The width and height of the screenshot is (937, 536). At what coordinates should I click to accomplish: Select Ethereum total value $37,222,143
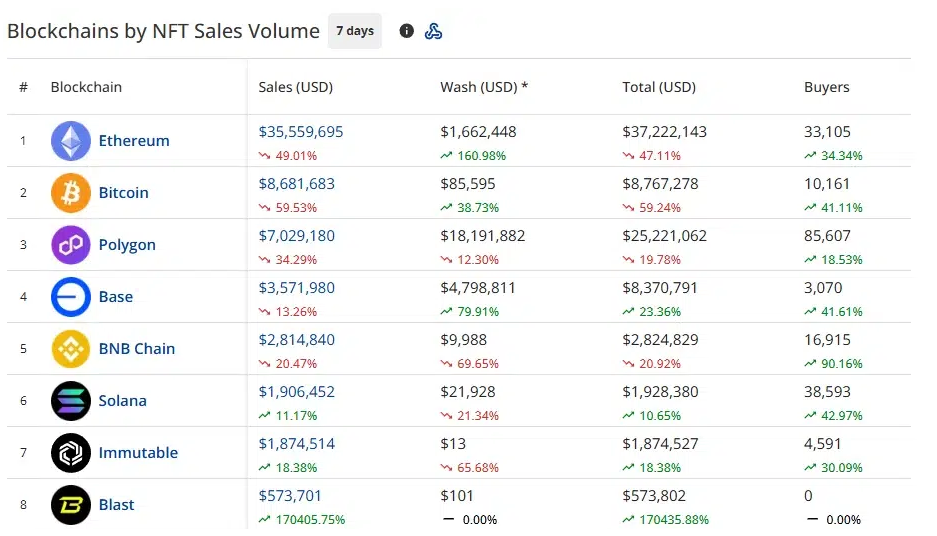pos(665,132)
